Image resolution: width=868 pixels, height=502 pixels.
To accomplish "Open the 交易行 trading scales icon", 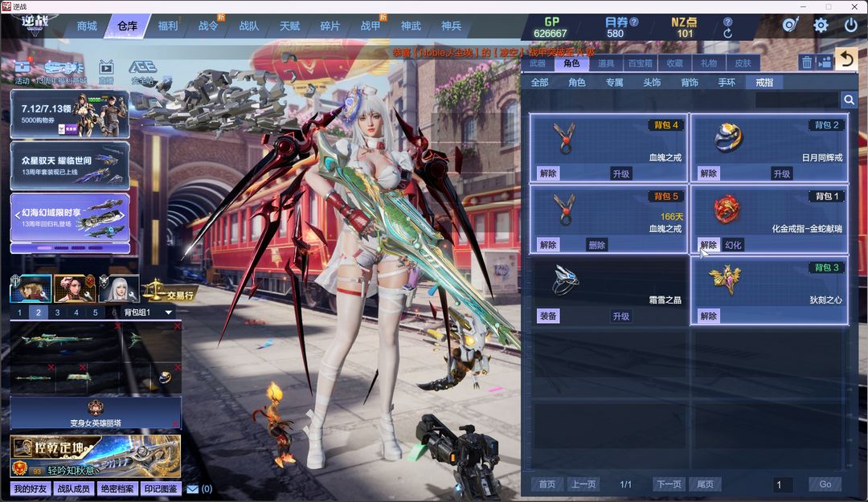I will [x=168, y=291].
